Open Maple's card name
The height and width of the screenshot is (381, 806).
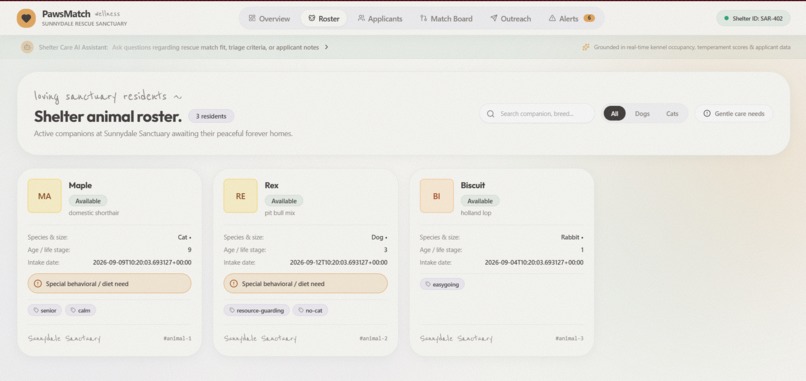(80, 185)
